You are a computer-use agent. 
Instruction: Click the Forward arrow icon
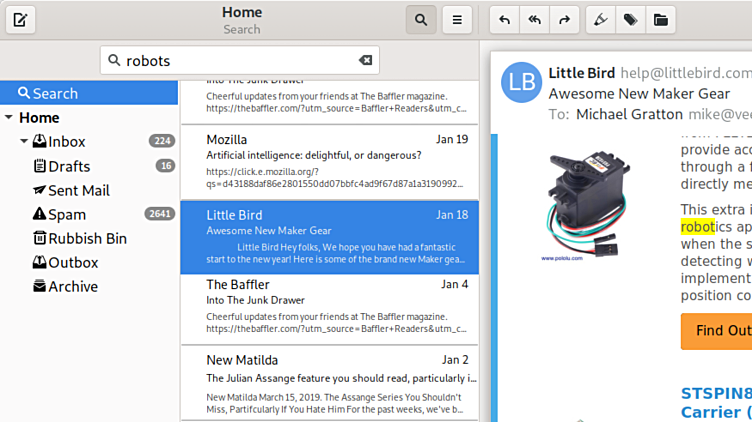pos(565,20)
